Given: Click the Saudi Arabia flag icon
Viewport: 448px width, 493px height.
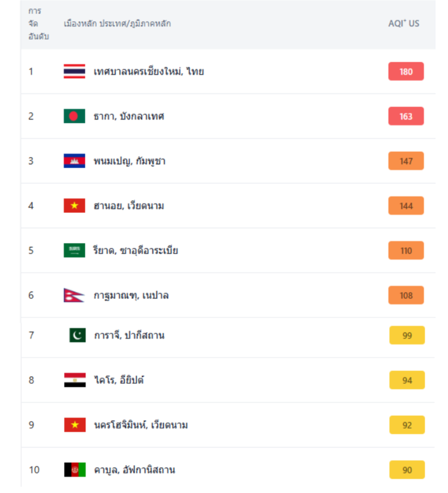Looking at the screenshot, I should 74,251.
